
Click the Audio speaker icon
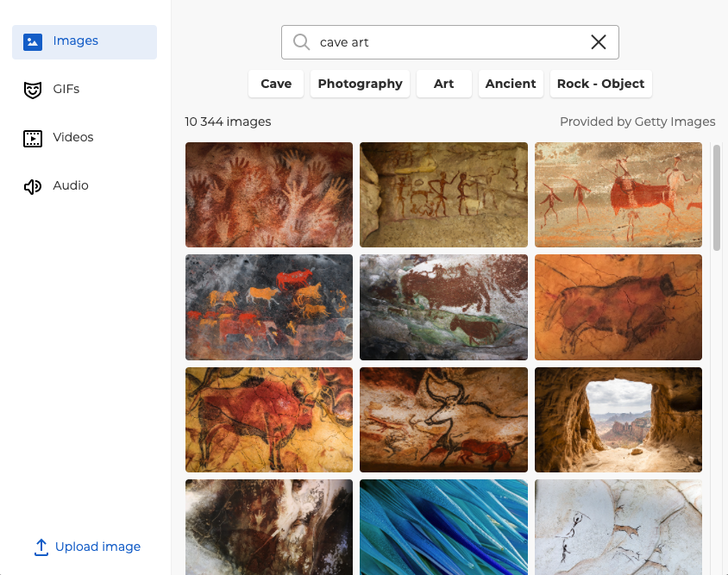[33, 186]
